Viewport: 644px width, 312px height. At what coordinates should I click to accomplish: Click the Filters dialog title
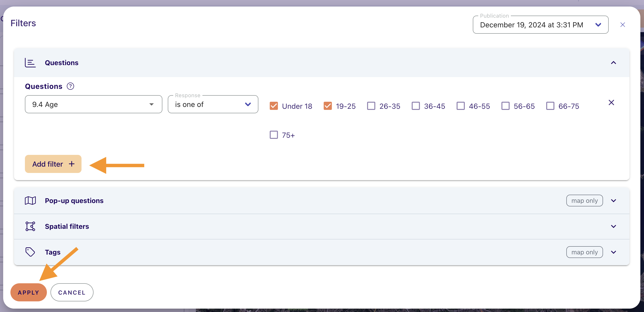coord(23,23)
